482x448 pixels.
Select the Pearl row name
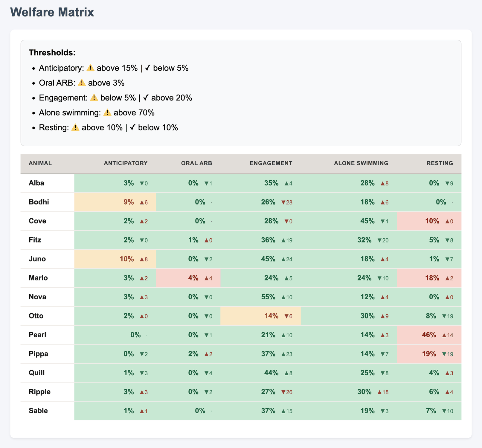click(x=37, y=335)
